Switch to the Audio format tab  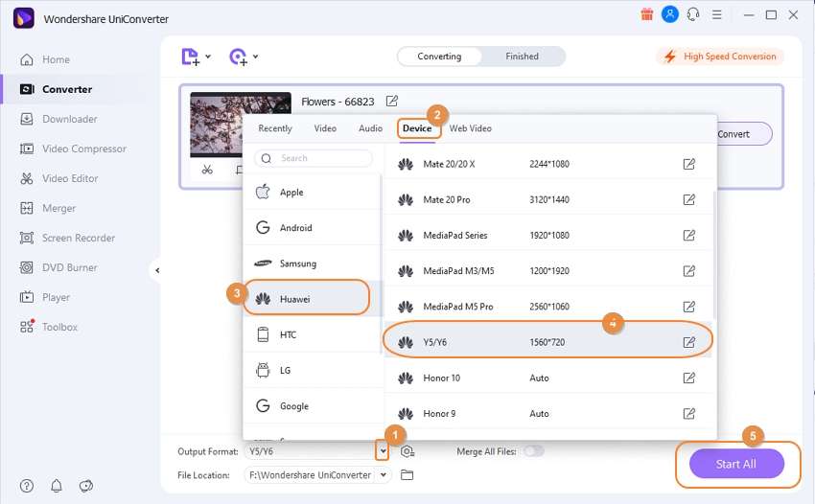point(371,127)
